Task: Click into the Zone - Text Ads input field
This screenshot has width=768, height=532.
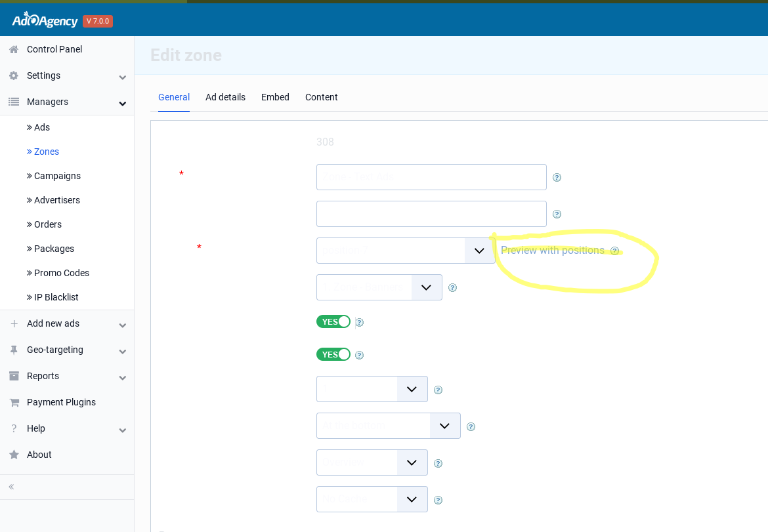Action: [x=431, y=177]
